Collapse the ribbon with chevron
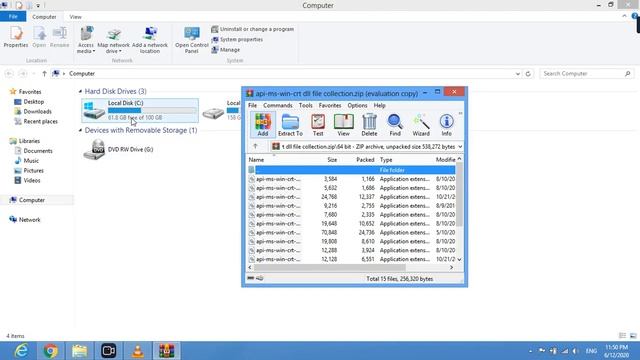640x360 pixels. coord(624,16)
